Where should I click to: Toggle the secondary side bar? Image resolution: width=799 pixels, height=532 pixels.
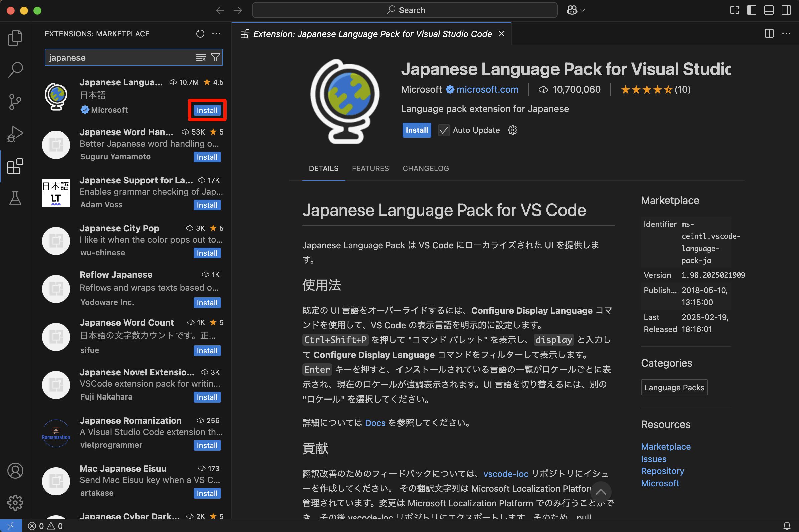tap(786, 10)
